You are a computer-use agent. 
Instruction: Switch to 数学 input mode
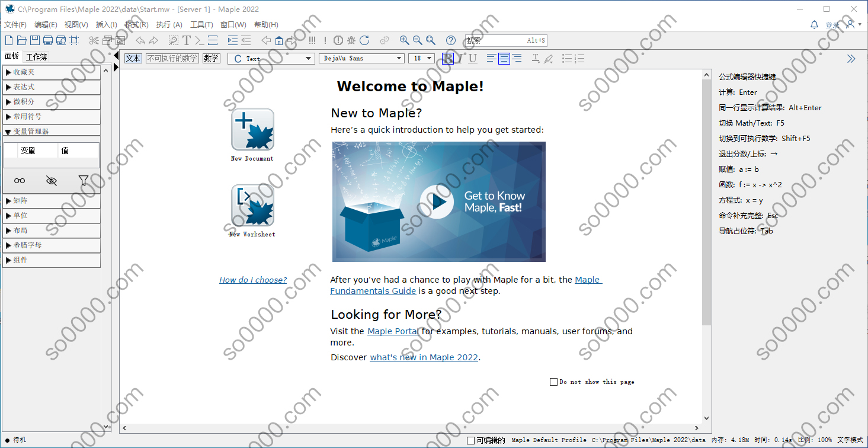[x=211, y=58]
